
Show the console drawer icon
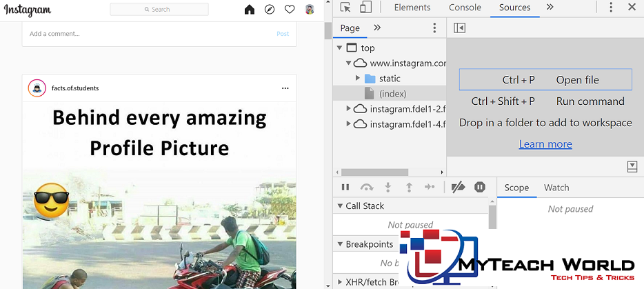[632, 166]
